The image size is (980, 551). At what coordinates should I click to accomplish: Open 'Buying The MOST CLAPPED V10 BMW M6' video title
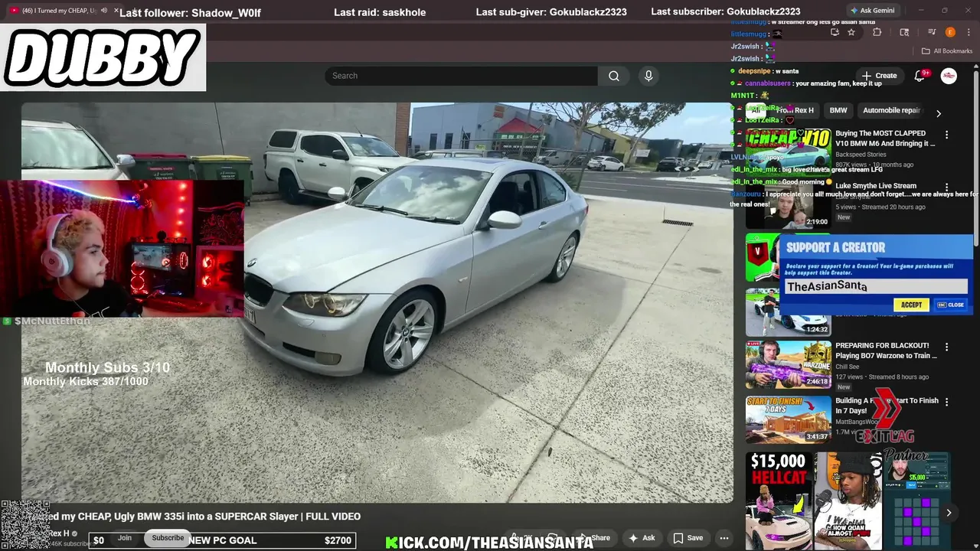tap(885, 138)
